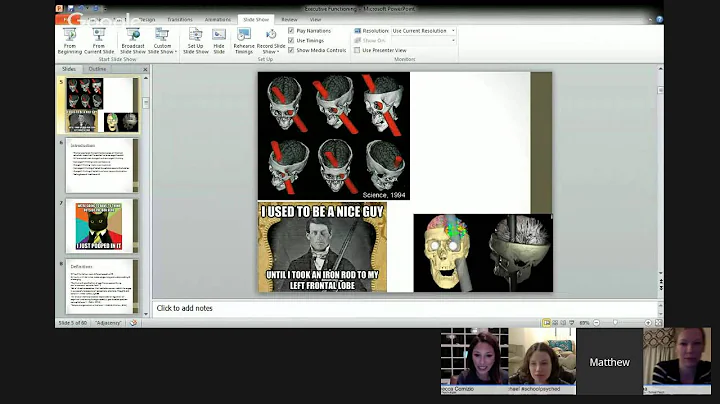Switch to the Design tab
This screenshot has height=404, width=720.
click(147, 20)
